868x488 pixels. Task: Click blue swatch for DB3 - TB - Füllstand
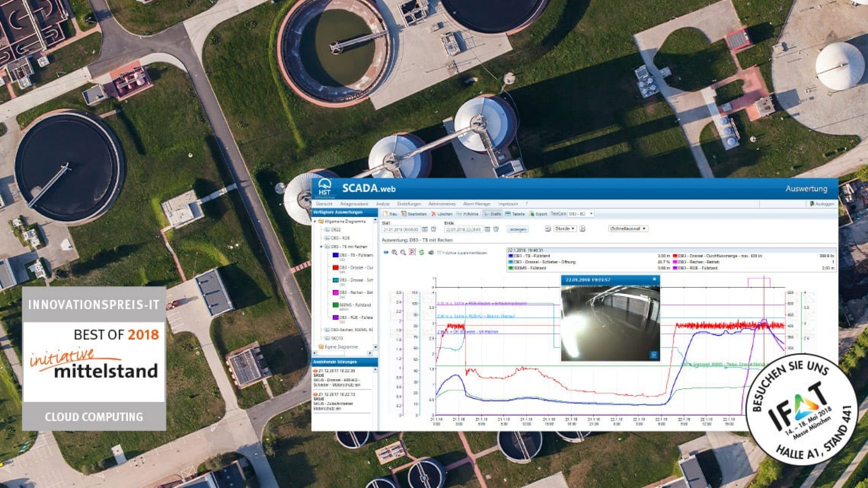[335, 255]
